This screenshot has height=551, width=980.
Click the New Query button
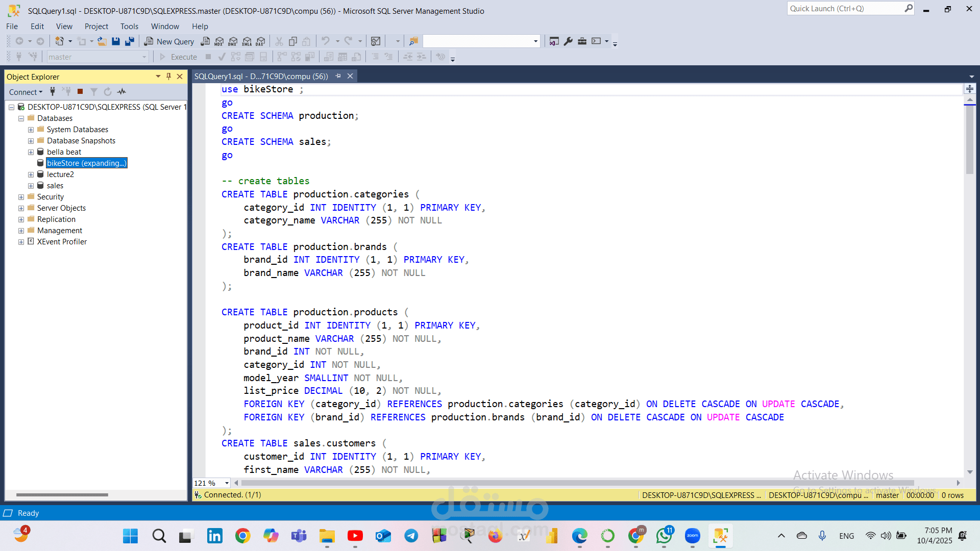tap(169, 41)
